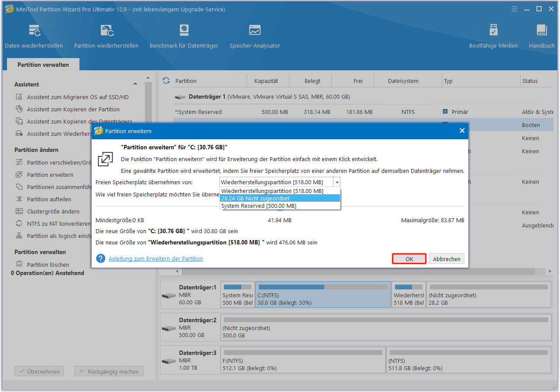Choose Partition als logisch einstellen

pyautogui.click(x=53, y=236)
